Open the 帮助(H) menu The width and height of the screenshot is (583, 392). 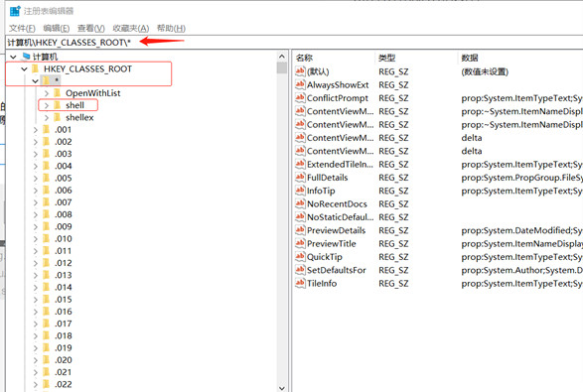tap(171, 28)
